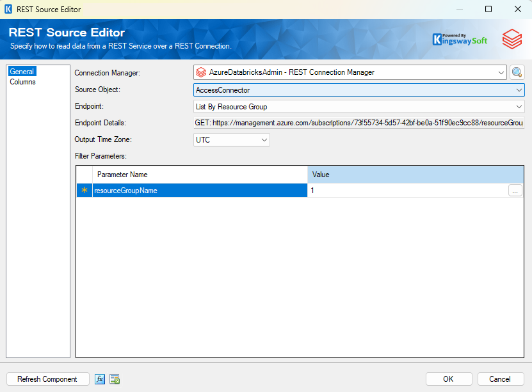Click the Refresh Component button

coord(48,379)
